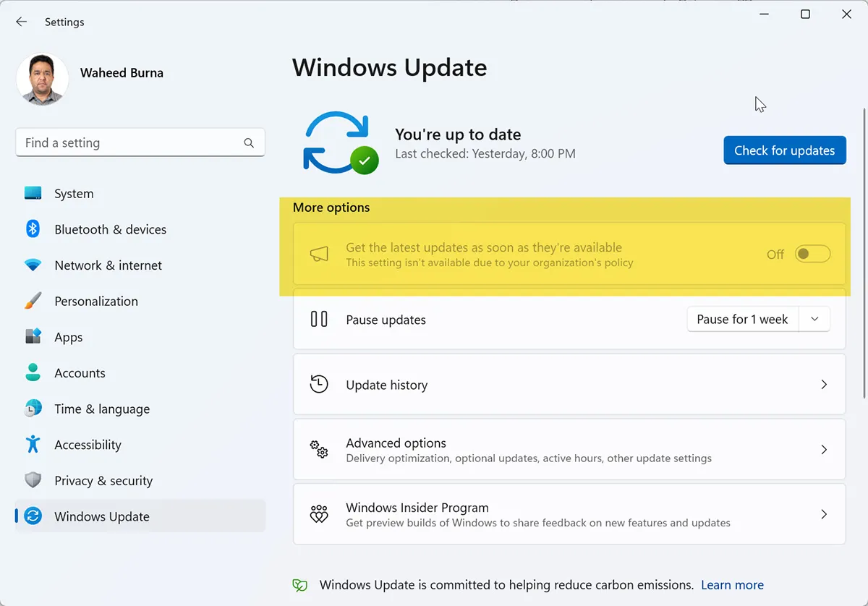Expand Windows Insider Program chevron
Viewport: 868px width, 606px height.
coord(824,515)
